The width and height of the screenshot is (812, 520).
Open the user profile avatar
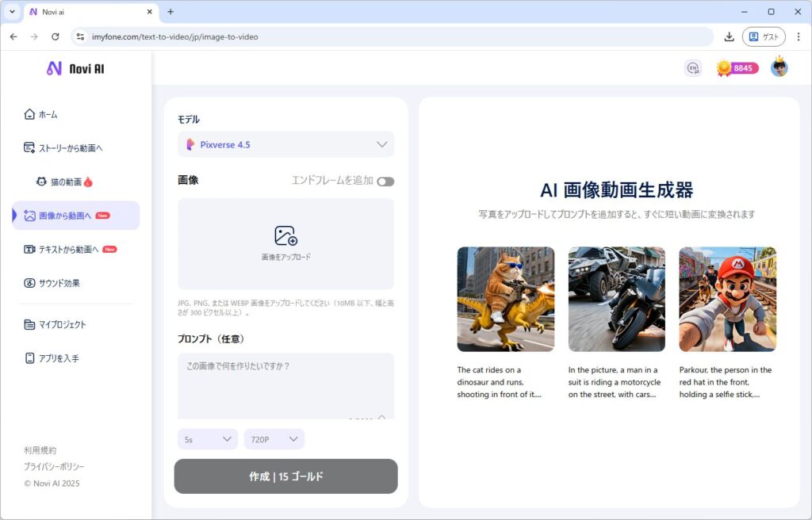point(779,68)
